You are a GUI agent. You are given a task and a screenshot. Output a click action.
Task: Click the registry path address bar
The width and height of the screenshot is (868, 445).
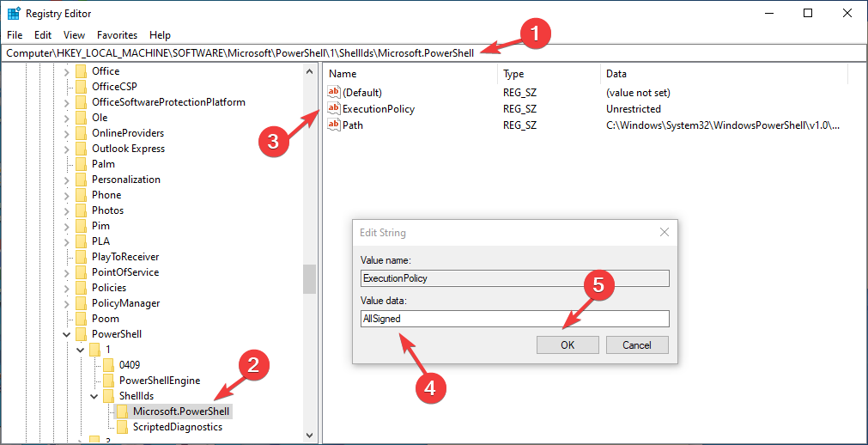pyautogui.click(x=434, y=52)
